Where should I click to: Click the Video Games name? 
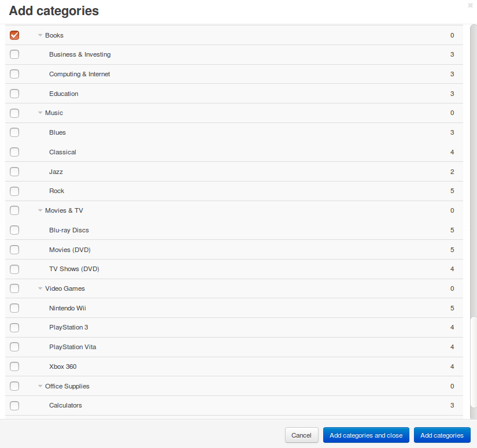tap(65, 288)
